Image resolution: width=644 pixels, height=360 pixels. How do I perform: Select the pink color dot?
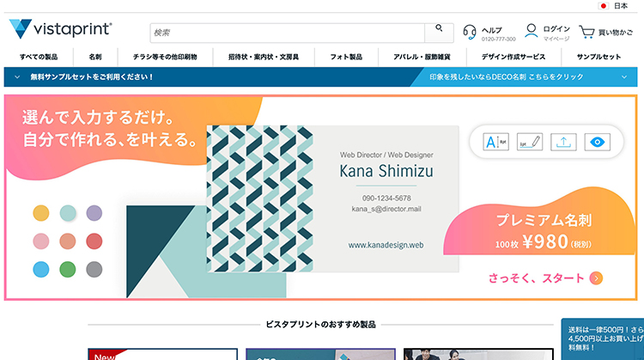coord(41,241)
